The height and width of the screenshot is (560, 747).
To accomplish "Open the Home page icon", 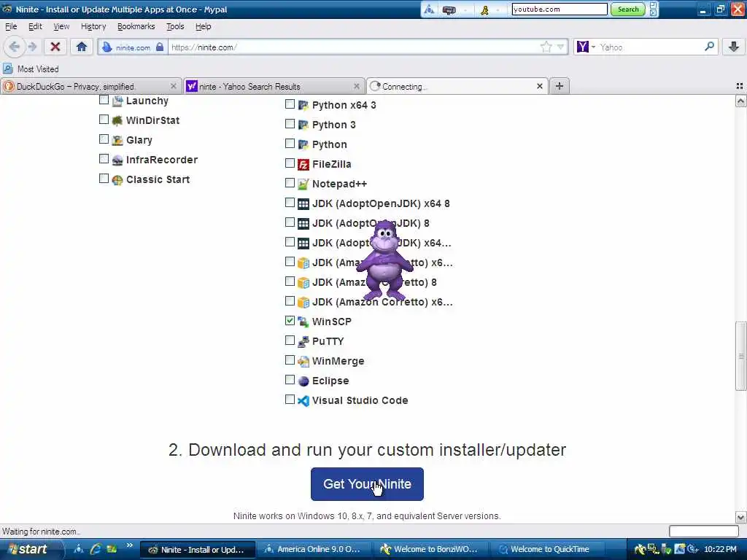I will tap(82, 47).
